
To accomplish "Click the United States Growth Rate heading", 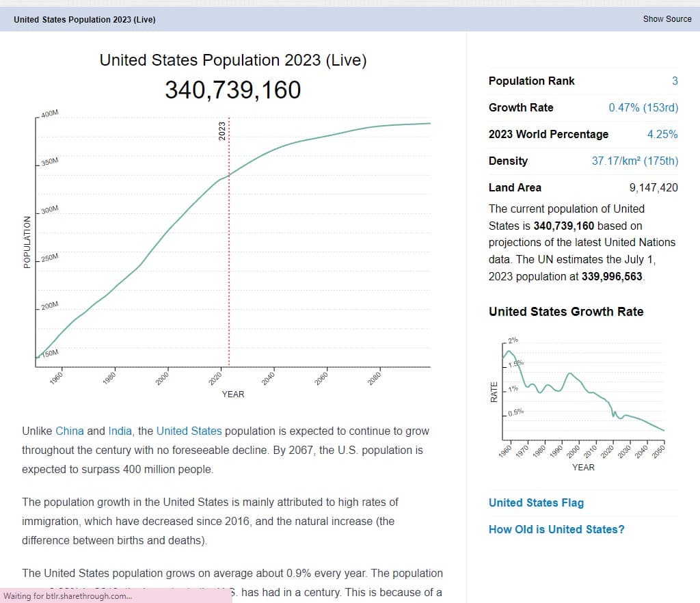I will coord(566,312).
